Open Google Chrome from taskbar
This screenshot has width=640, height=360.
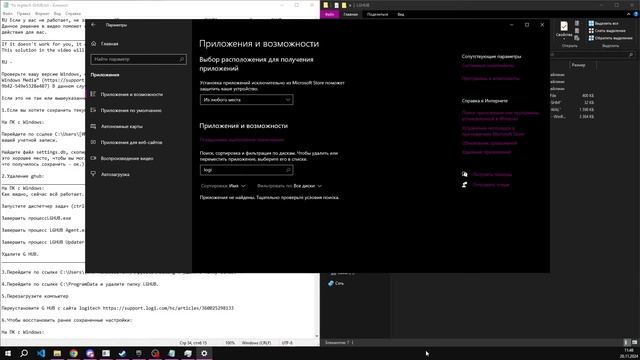[x=73, y=353]
